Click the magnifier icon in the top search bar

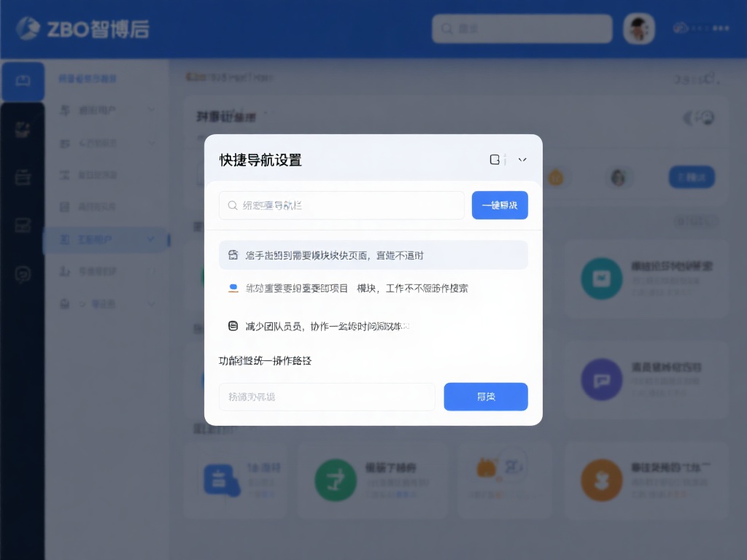(x=447, y=28)
